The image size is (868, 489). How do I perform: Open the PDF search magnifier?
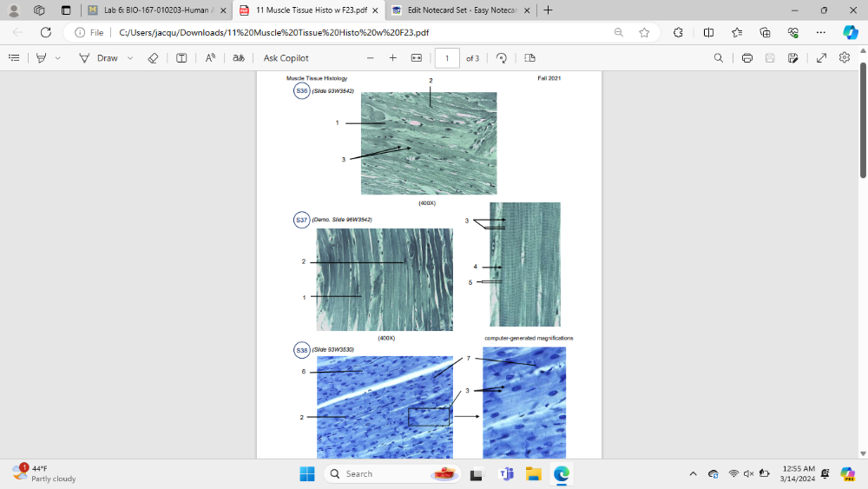(x=718, y=58)
